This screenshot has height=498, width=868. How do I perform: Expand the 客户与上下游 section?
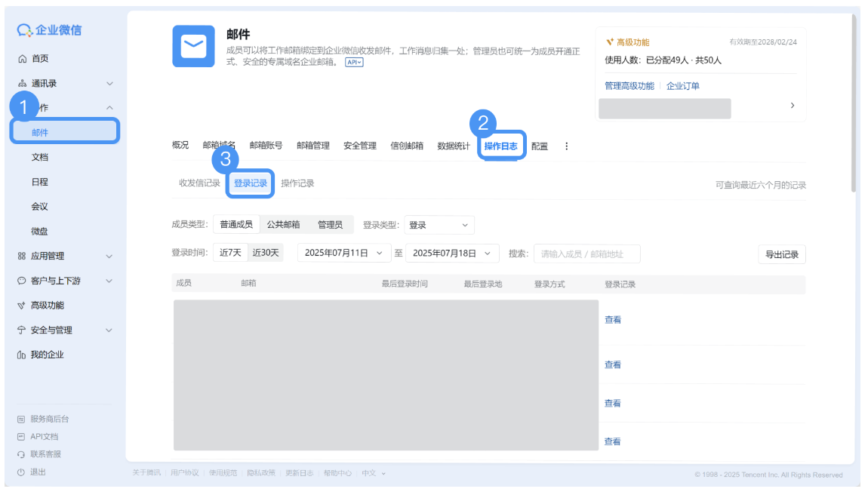pyautogui.click(x=109, y=281)
